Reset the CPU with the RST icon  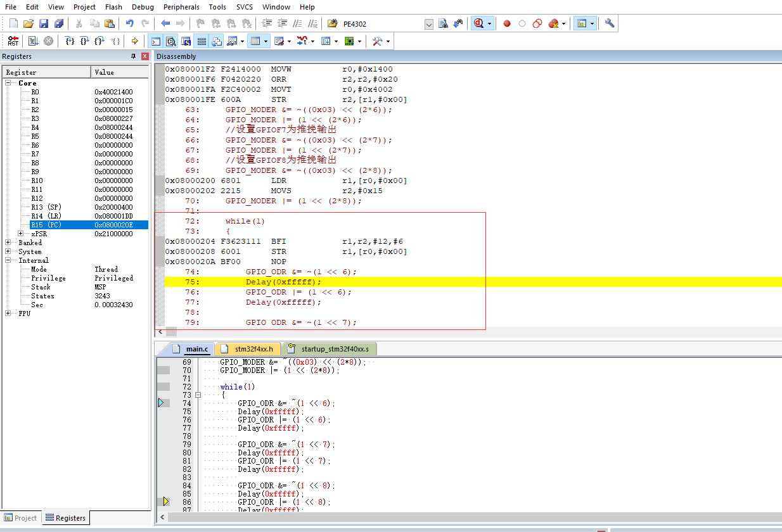pos(13,41)
